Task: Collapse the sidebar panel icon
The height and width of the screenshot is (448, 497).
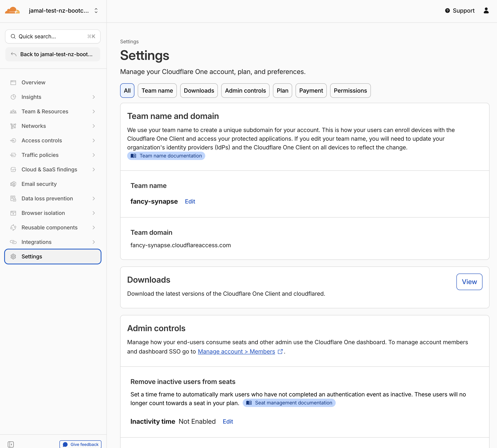Action: click(x=11, y=444)
